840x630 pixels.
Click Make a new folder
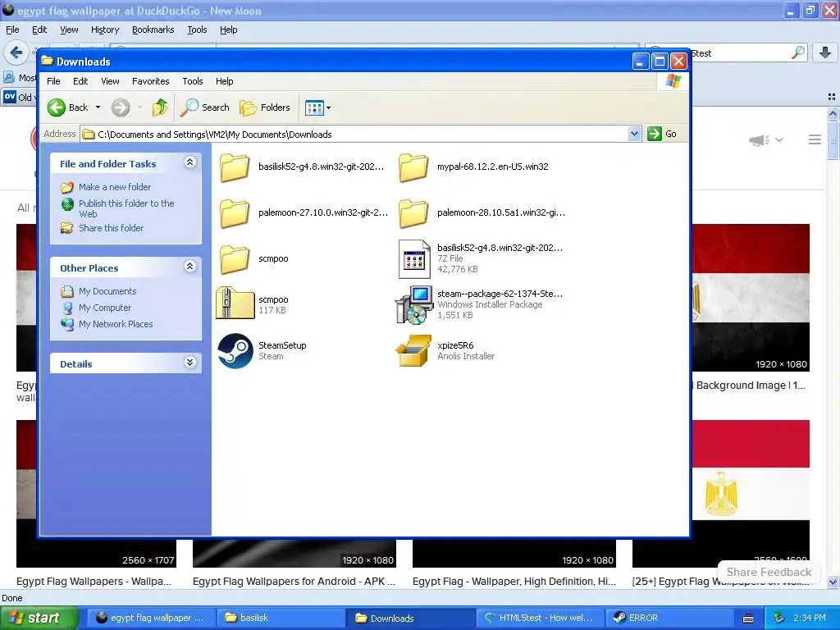[x=115, y=187]
